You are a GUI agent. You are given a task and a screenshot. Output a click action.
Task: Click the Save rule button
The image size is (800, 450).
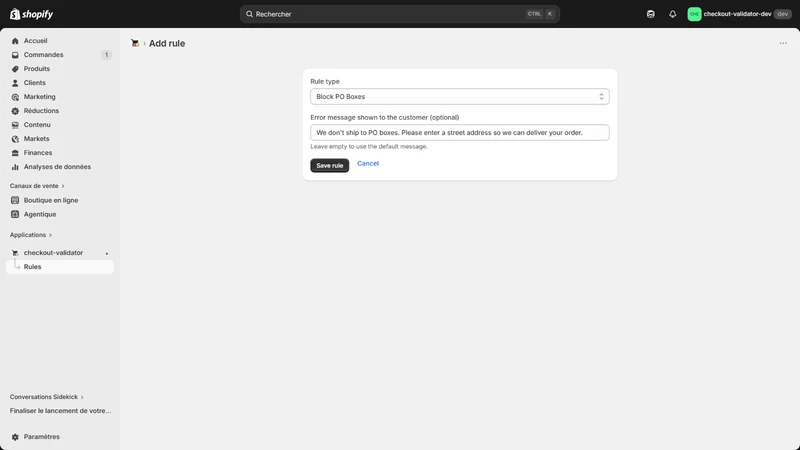click(330, 165)
